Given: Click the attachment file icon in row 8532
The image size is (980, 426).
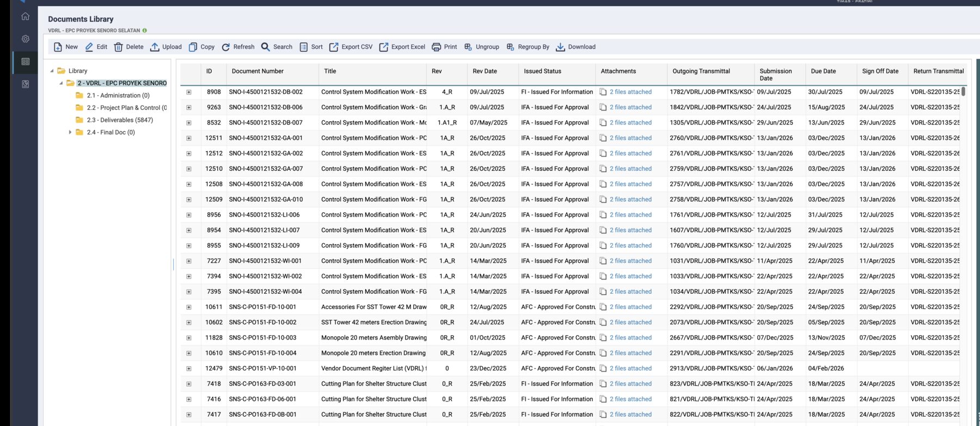Looking at the screenshot, I should (603, 123).
